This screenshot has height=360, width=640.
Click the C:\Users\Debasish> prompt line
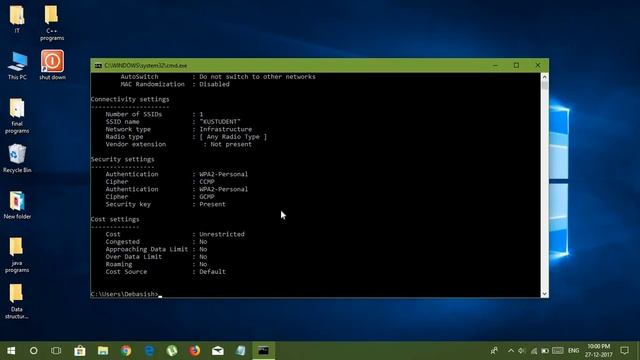pyautogui.click(x=124, y=294)
